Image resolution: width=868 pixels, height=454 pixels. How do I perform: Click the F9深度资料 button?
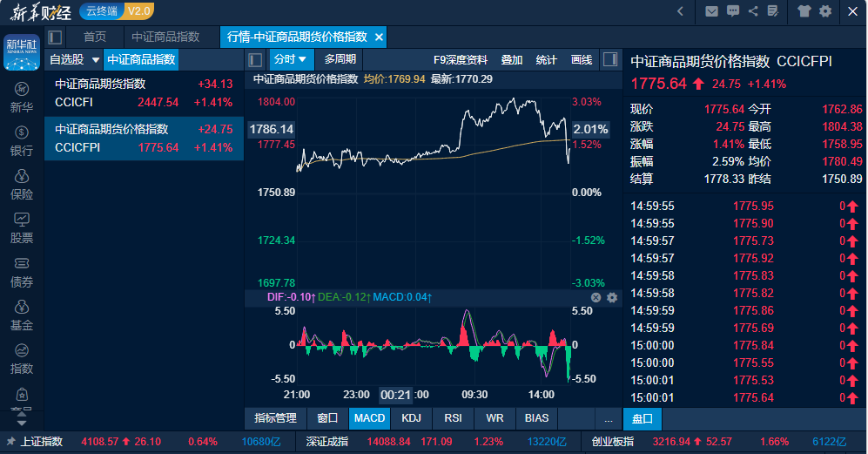pos(461,59)
